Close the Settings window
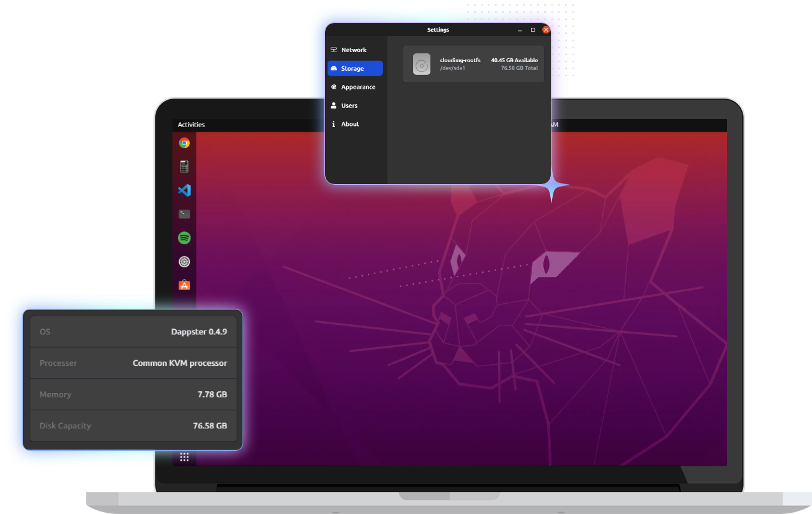812x514 pixels. [x=546, y=30]
